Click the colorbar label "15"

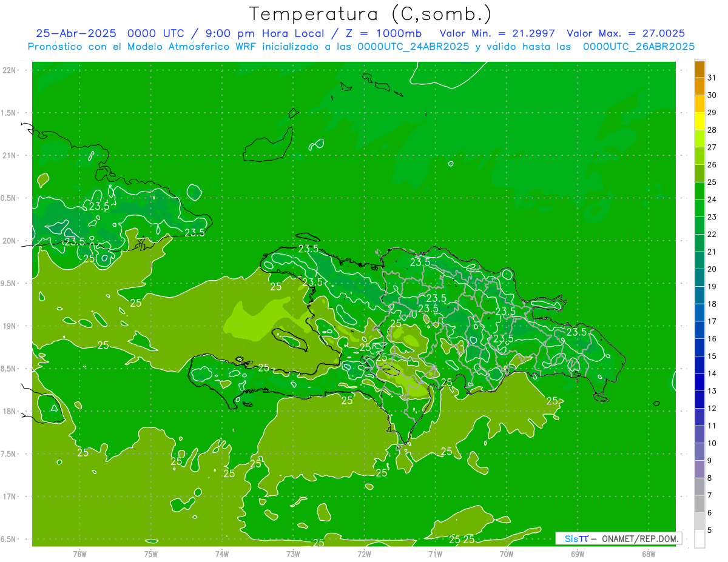(712, 356)
